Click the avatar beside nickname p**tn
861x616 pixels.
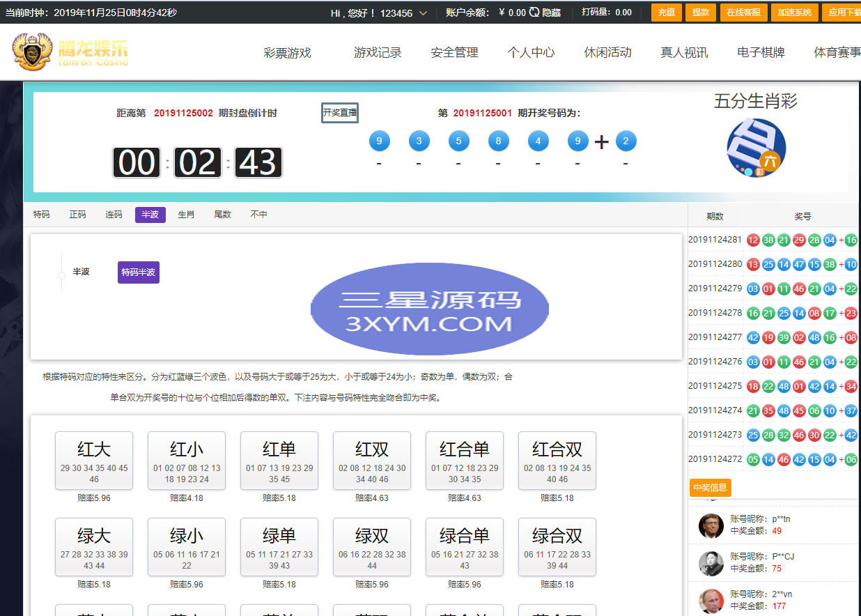[711, 525]
